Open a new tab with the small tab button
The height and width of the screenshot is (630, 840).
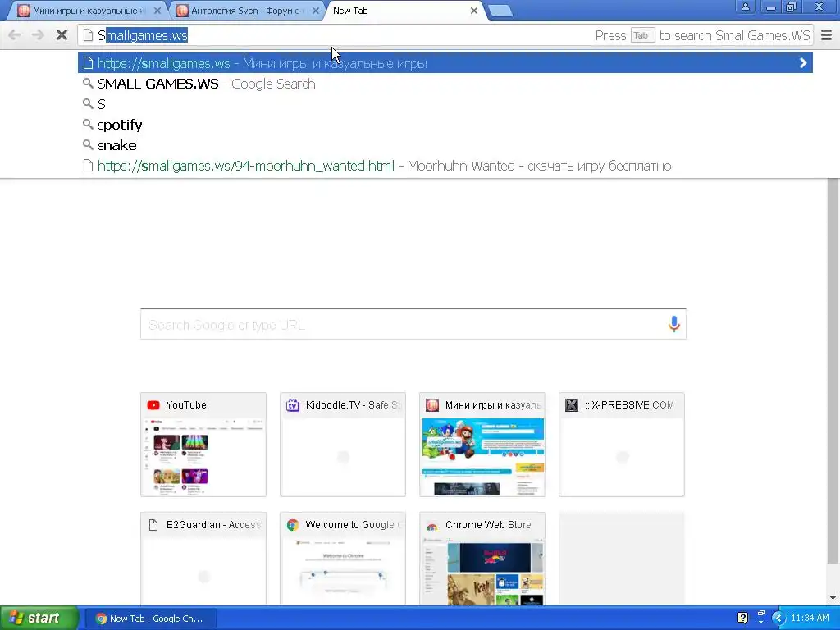500,11
